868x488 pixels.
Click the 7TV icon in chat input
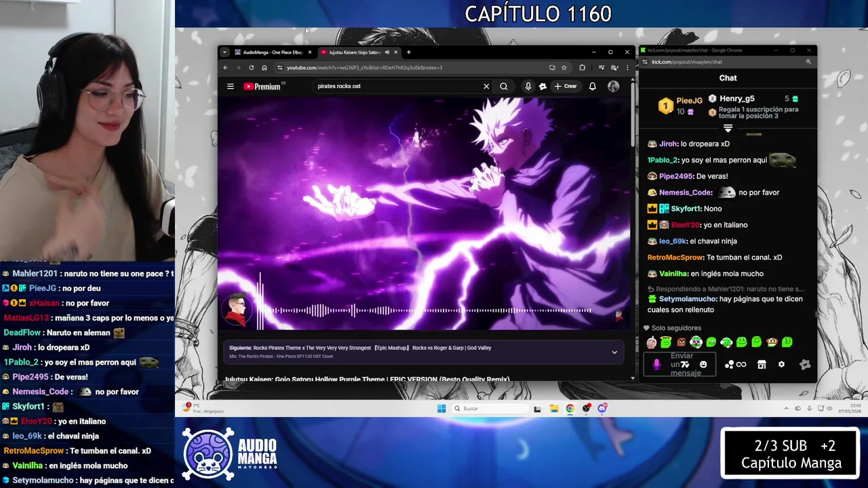click(686, 364)
